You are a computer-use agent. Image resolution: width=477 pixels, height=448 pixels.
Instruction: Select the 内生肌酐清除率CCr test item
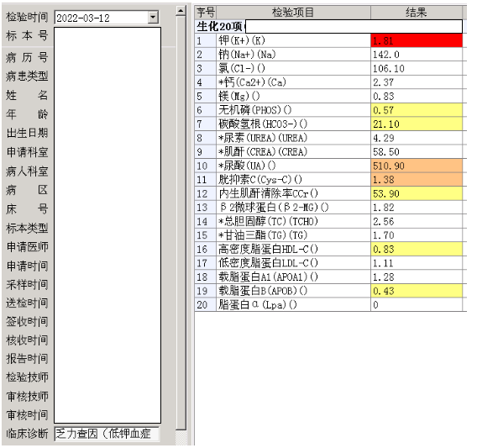(x=293, y=193)
